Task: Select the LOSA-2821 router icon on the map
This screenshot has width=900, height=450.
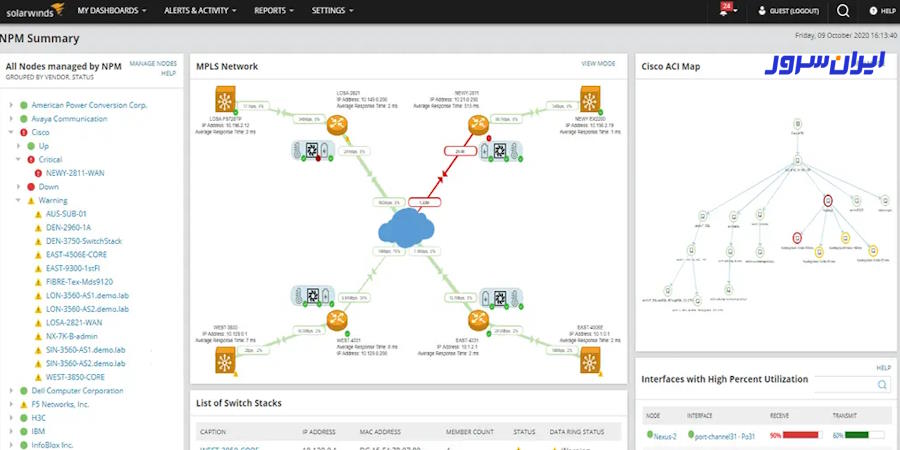Action: click(x=337, y=125)
